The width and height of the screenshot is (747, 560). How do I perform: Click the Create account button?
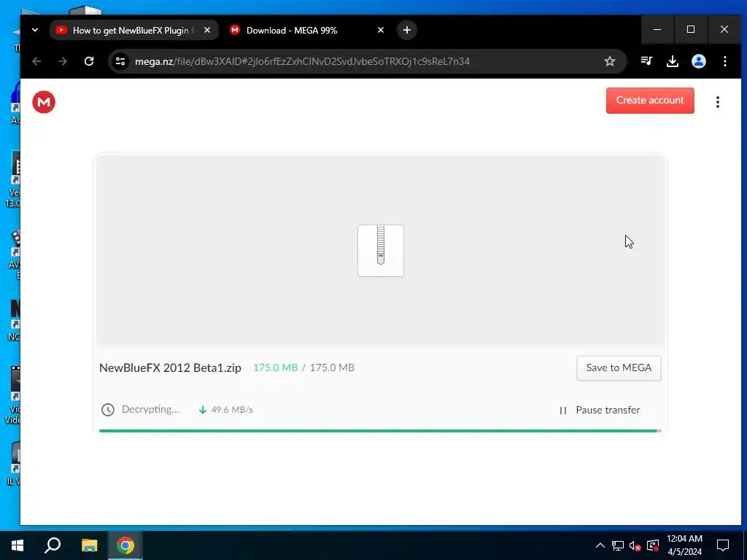(x=650, y=101)
